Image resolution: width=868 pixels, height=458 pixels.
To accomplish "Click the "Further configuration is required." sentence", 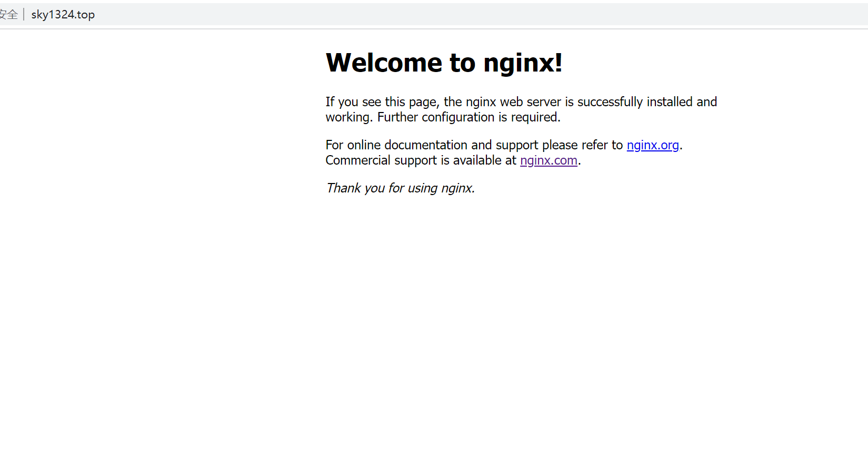I will 469,117.
